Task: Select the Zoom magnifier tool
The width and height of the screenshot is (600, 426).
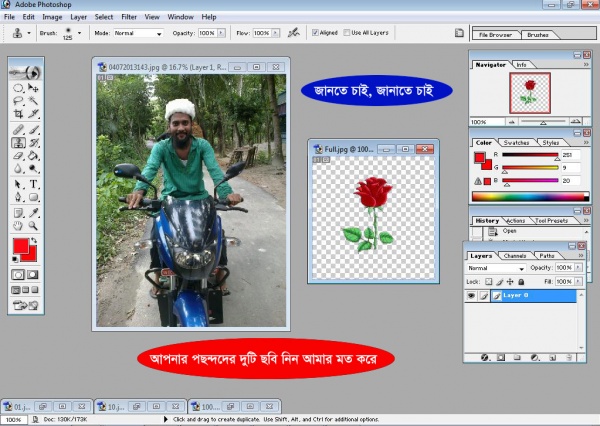Action: [33, 226]
